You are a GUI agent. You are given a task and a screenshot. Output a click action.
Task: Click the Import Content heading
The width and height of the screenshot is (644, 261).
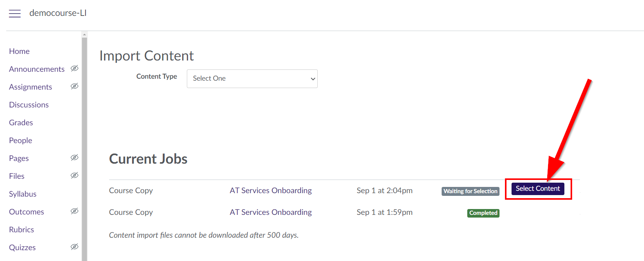(x=146, y=56)
